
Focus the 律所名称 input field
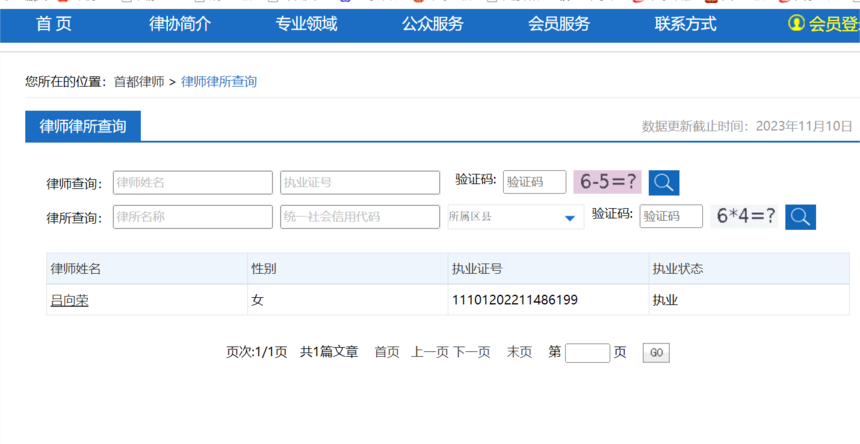coord(193,217)
